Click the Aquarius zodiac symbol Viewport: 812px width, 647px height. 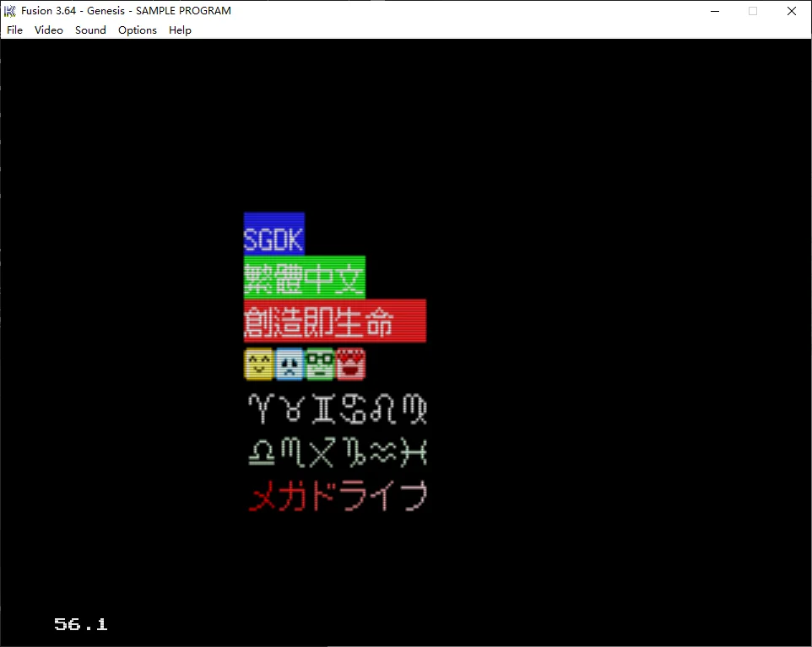point(384,452)
